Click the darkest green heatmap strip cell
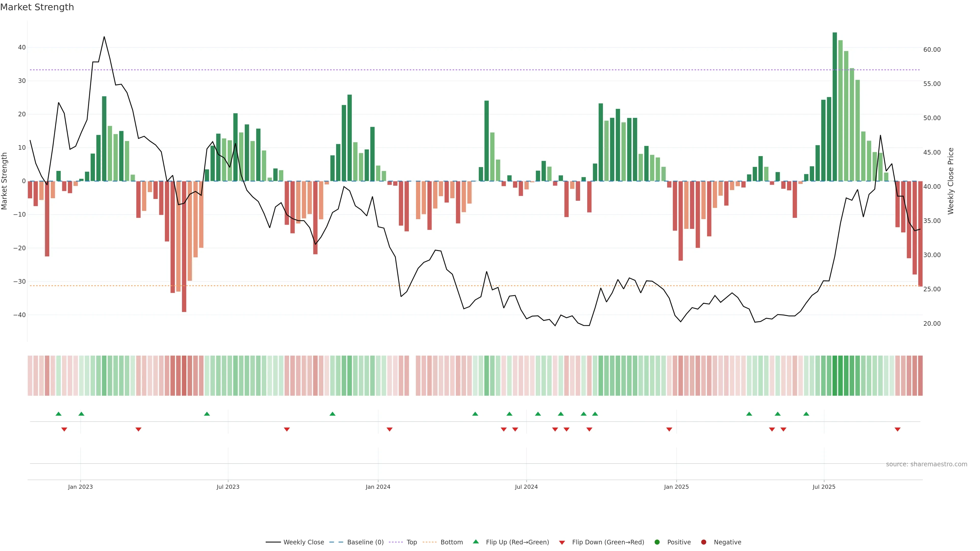 pos(835,376)
